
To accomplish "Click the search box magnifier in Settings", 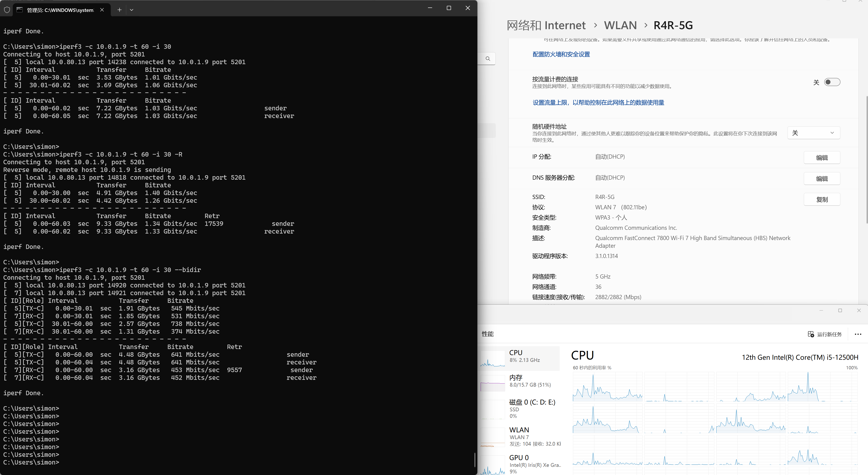I will [x=488, y=59].
